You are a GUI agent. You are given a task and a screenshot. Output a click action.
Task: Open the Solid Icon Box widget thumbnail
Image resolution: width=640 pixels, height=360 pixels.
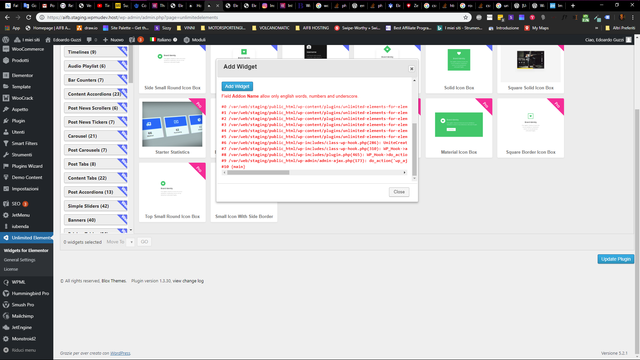click(x=459, y=60)
